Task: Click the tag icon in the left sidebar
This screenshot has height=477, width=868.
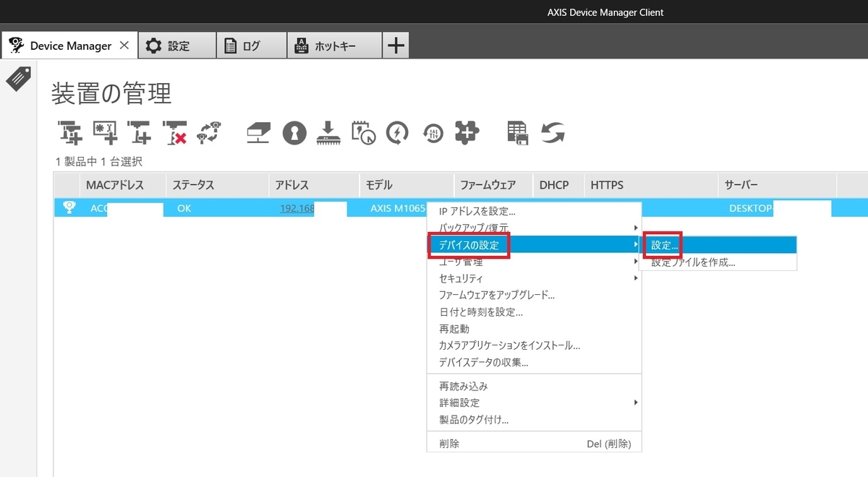Action: [x=18, y=78]
